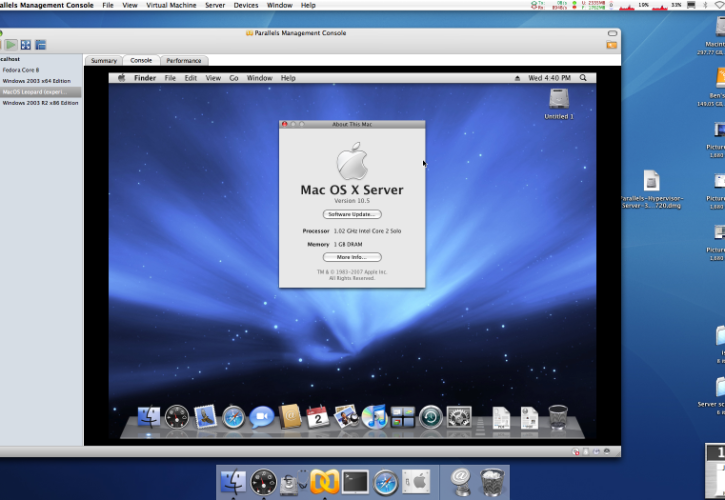Switch to the Performance tab
The width and height of the screenshot is (725, 500).
(x=184, y=61)
